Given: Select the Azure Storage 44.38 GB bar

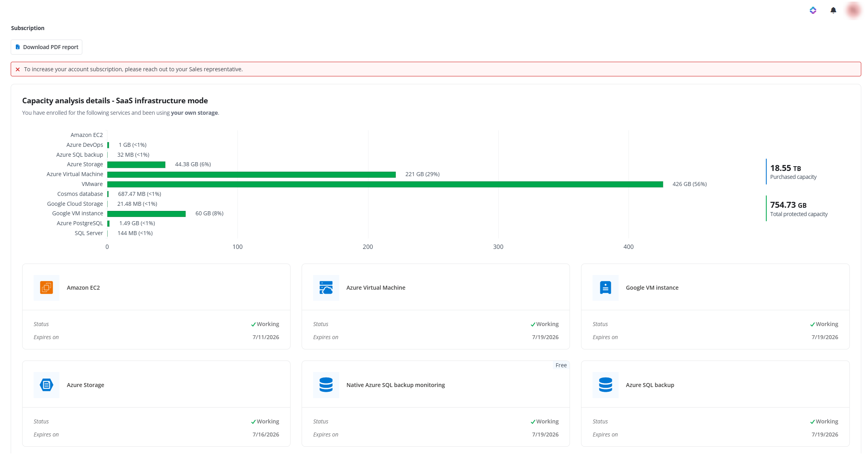Looking at the screenshot, I should coord(136,165).
